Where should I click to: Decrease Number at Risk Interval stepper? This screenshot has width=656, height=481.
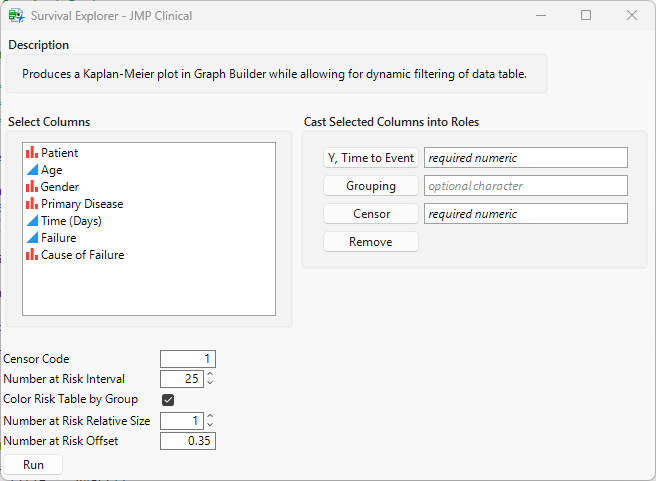(x=210, y=383)
